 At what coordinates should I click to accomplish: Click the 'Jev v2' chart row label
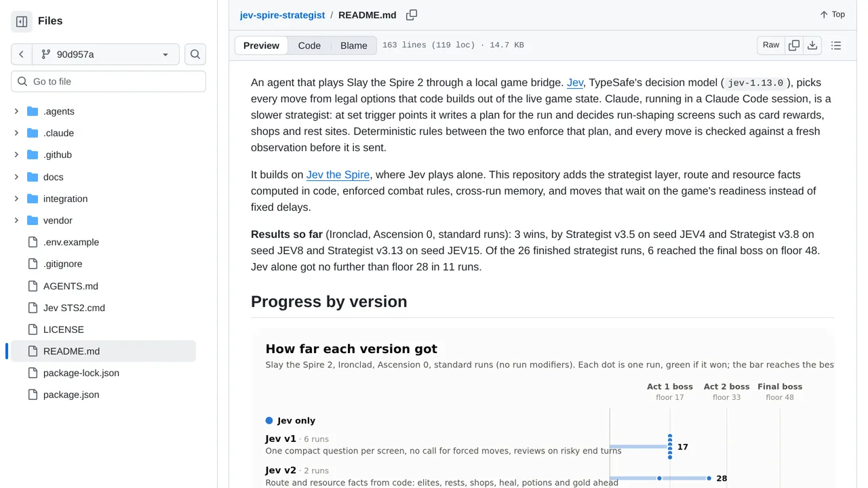tap(281, 470)
